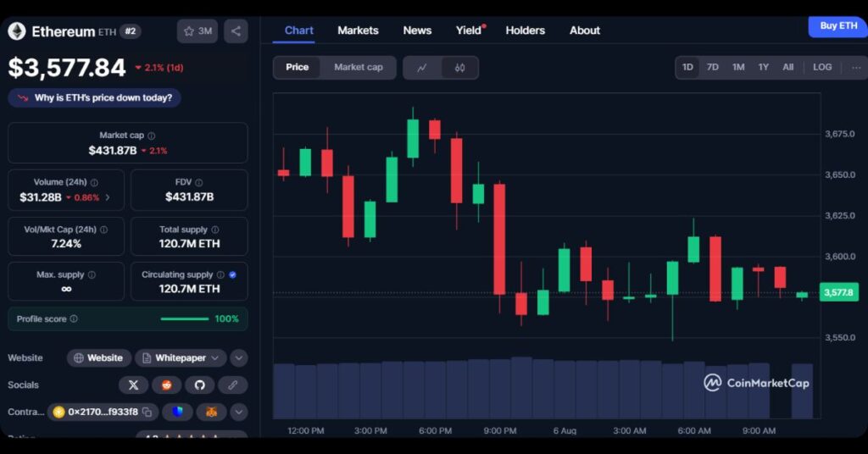Click the current price marker 3,577.8
Viewport: 868px width, 454px height.
point(838,292)
